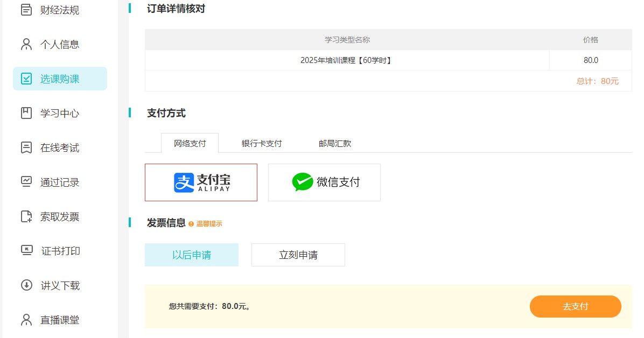The height and width of the screenshot is (338, 644).
Task: Go to 个人信息 menu item
Action: click(x=60, y=44)
